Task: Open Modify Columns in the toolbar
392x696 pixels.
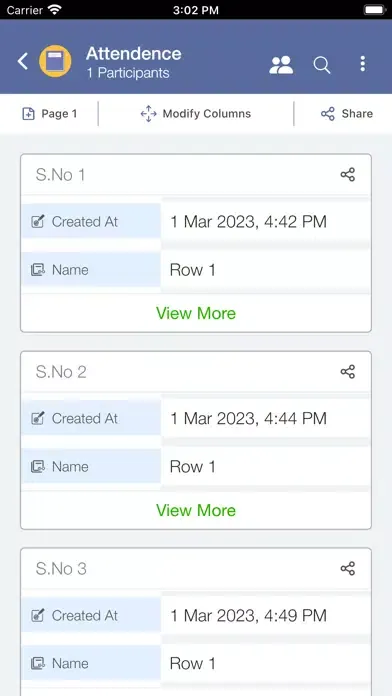Action: coord(195,114)
